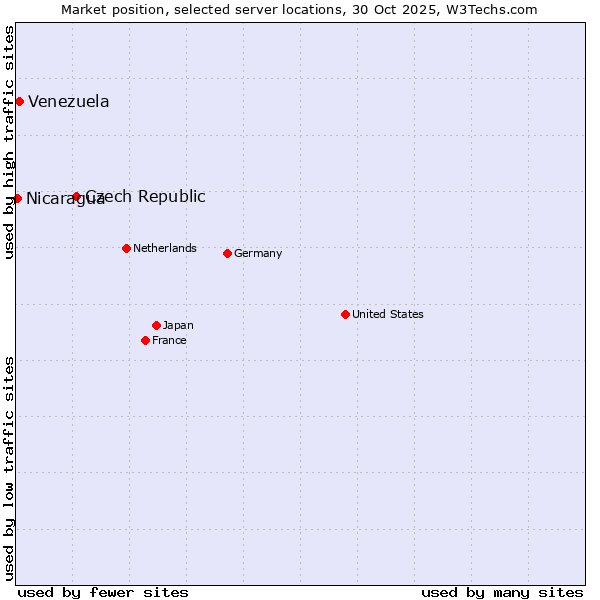Click the Netherlands red diamond marker

(126, 248)
